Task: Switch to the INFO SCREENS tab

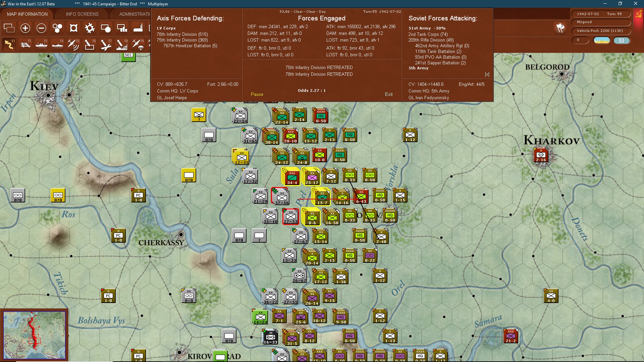Action: point(82,14)
